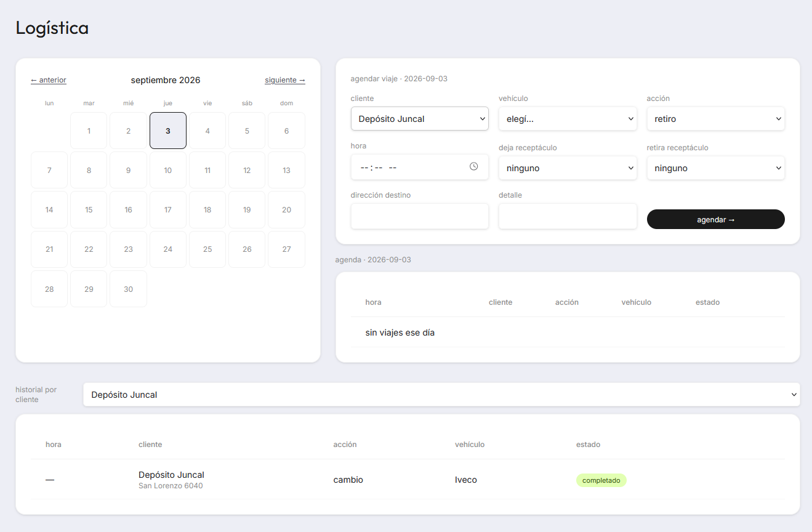Pick day 26 in the calendar
Viewport: 812px width, 532px height.
click(x=247, y=249)
